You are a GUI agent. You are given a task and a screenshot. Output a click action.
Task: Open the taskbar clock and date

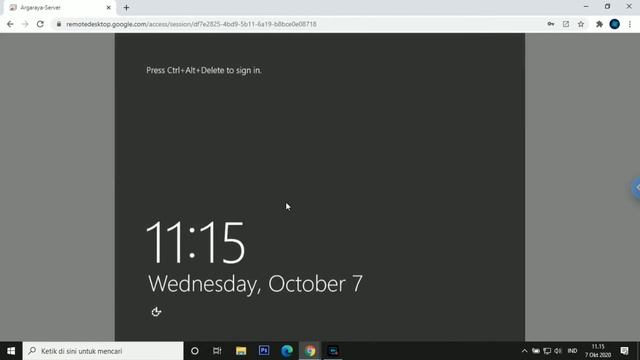click(x=598, y=351)
